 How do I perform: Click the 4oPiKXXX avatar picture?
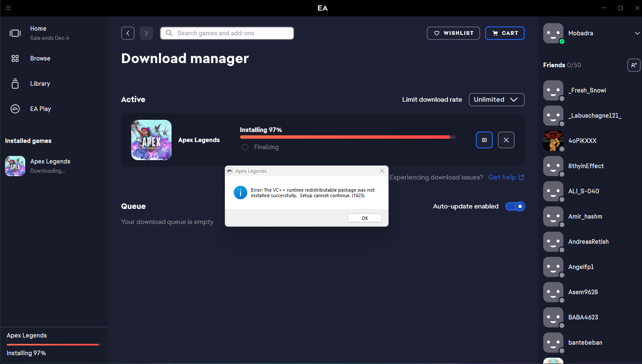click(553, 141)
